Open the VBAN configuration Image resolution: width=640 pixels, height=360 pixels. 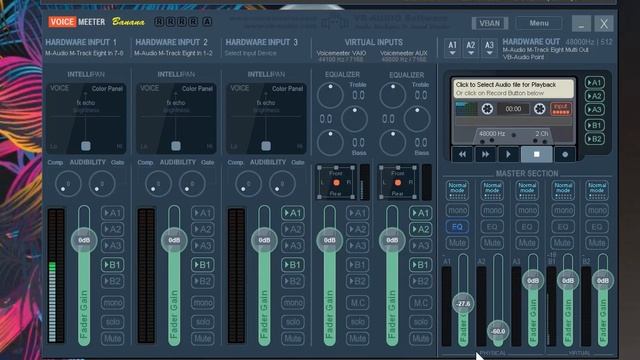coord(490,23)
